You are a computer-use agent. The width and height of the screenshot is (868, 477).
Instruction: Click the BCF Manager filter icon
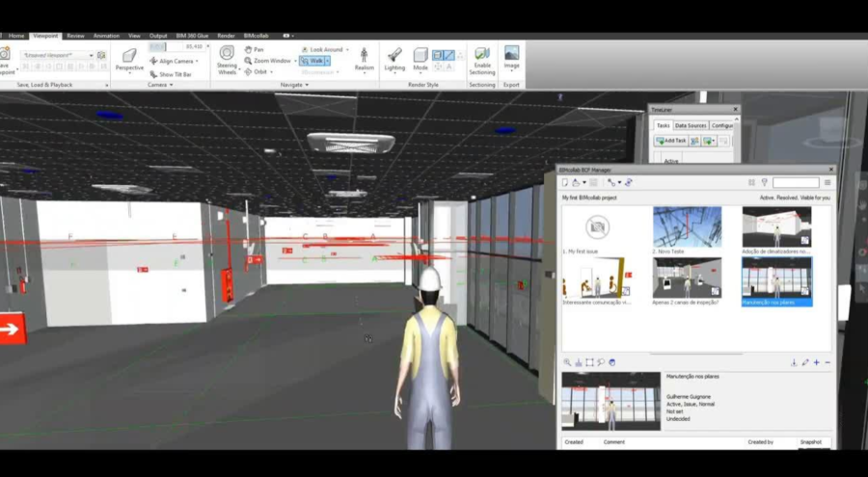765,183
